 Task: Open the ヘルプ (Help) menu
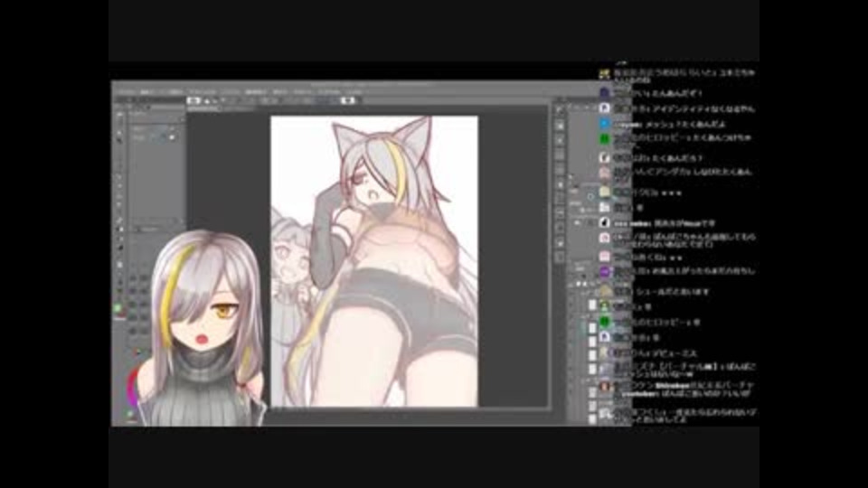click(354, 92)
